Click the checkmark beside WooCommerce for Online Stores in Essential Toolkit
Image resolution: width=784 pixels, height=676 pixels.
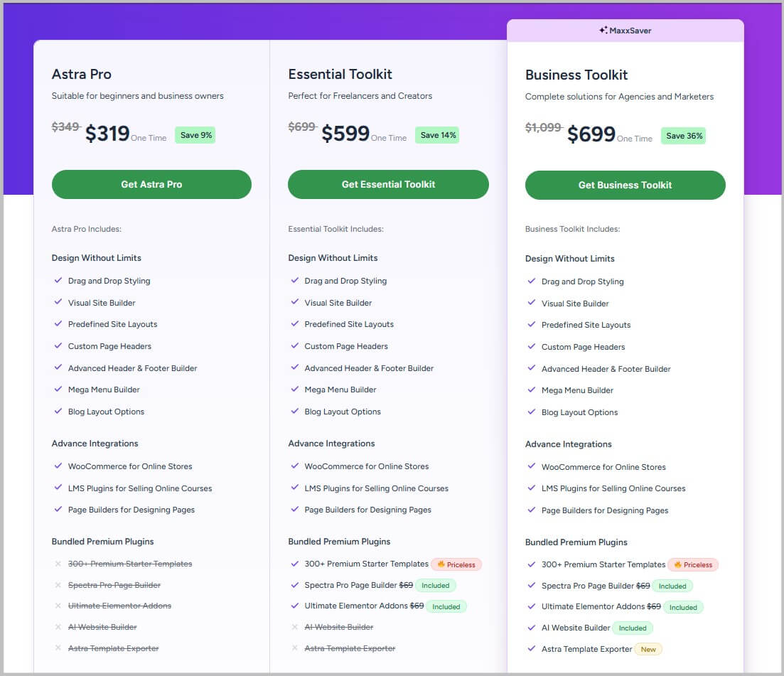tap(295, 466)
